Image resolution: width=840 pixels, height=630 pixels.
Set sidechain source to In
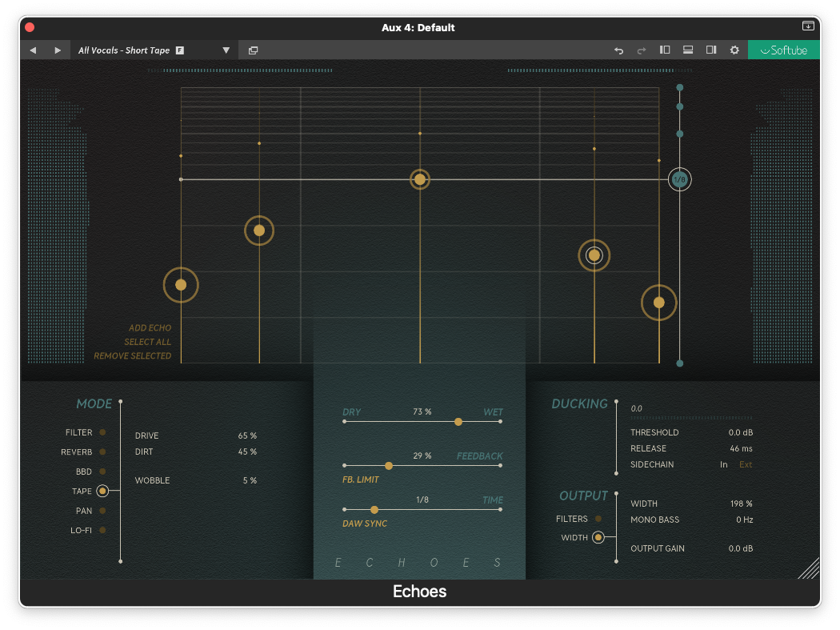(x=724, y=464)
